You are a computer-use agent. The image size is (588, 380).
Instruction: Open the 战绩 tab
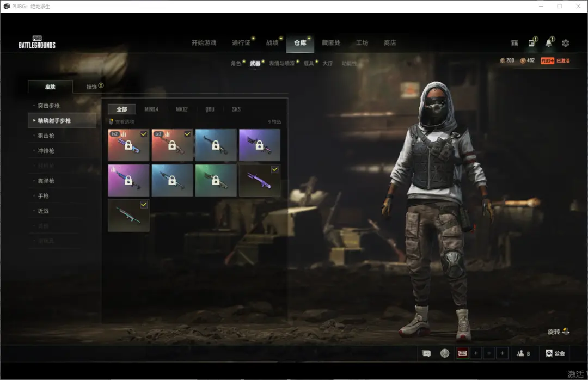click(272, 43)
